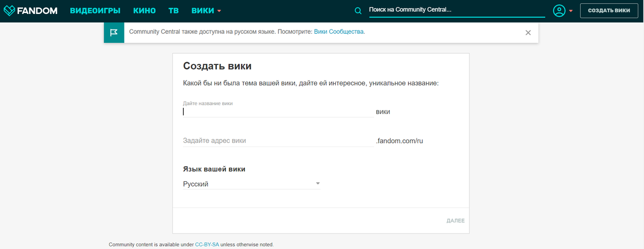The image size is (644, 249).
Task: Open the ТВ menu
Action: coord(173,11)
